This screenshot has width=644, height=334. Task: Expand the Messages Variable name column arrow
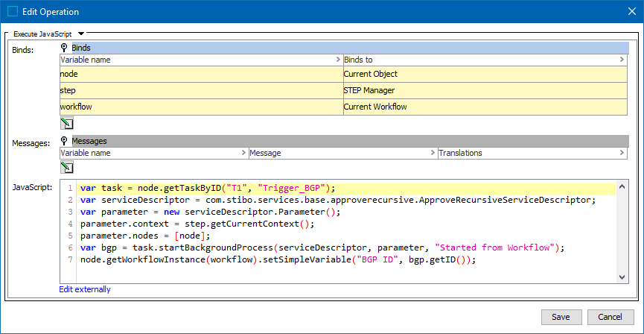[x=243, y=153]
